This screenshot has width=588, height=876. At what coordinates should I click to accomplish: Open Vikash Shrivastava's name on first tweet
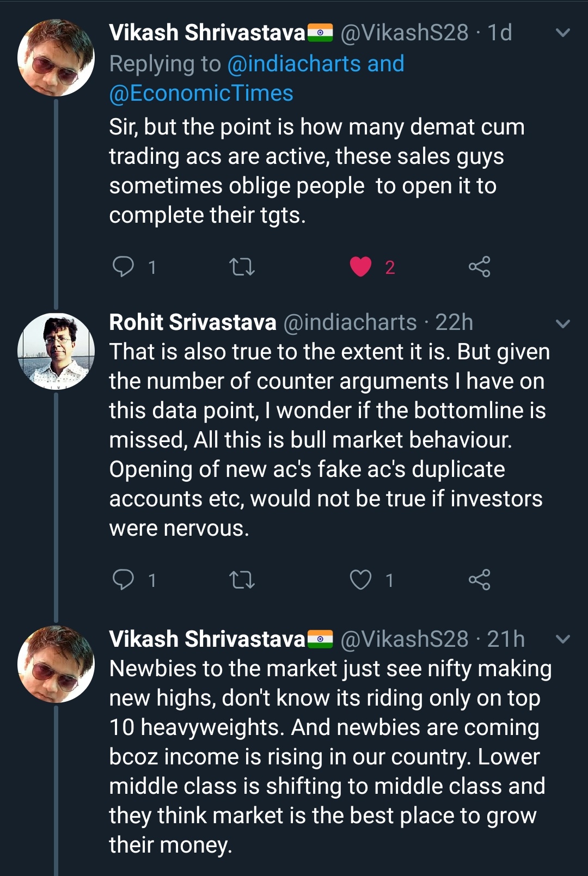click(x=207, y=33)
